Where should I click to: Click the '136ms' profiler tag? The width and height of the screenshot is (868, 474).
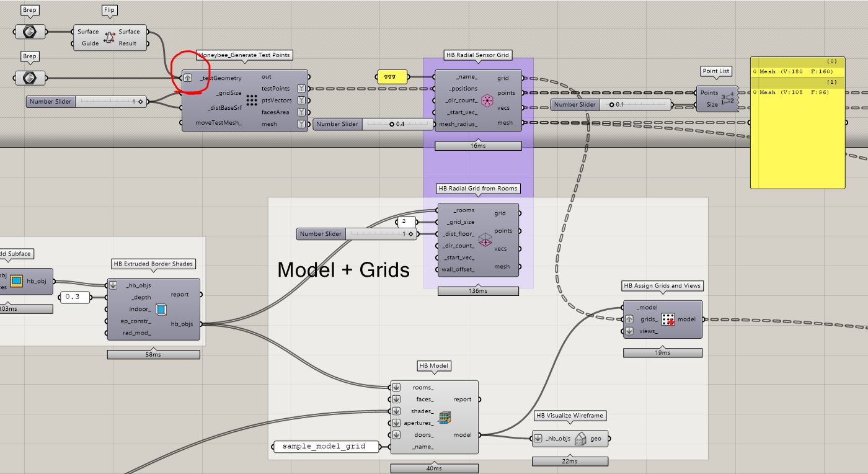(478, 291)
